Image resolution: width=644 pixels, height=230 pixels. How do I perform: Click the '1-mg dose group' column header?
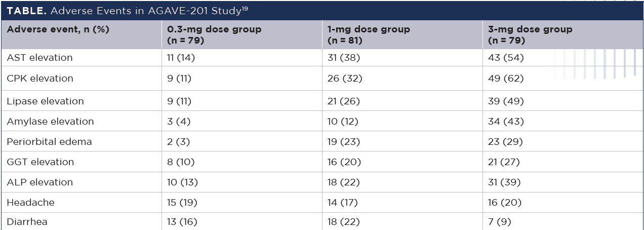coord(369,34)
